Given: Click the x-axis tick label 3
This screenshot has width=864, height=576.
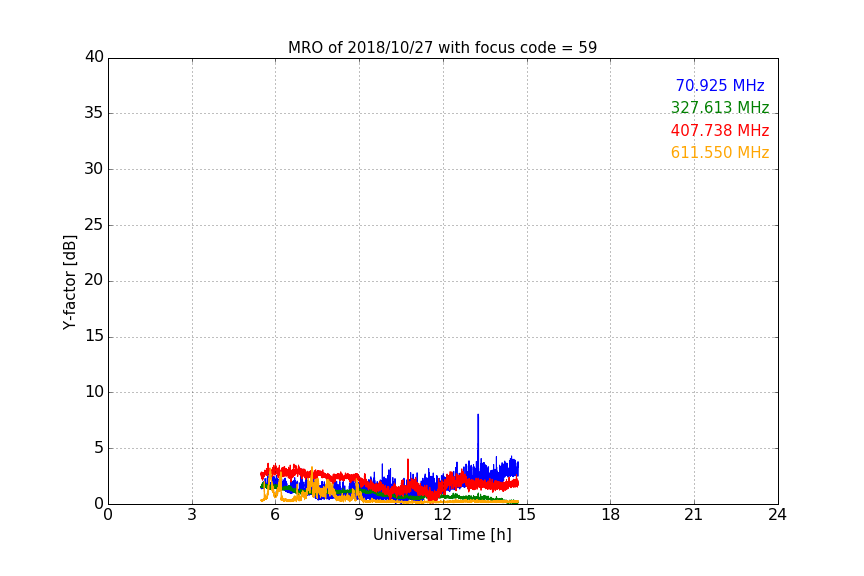Looking at the screenshot, I should tap(192, 515).
